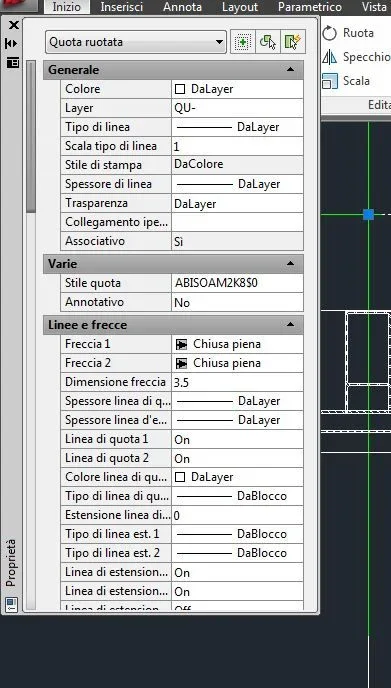Viewport: 391px width, 688px height.
Task: Select the Layer property label
Action: pos(79,108)
